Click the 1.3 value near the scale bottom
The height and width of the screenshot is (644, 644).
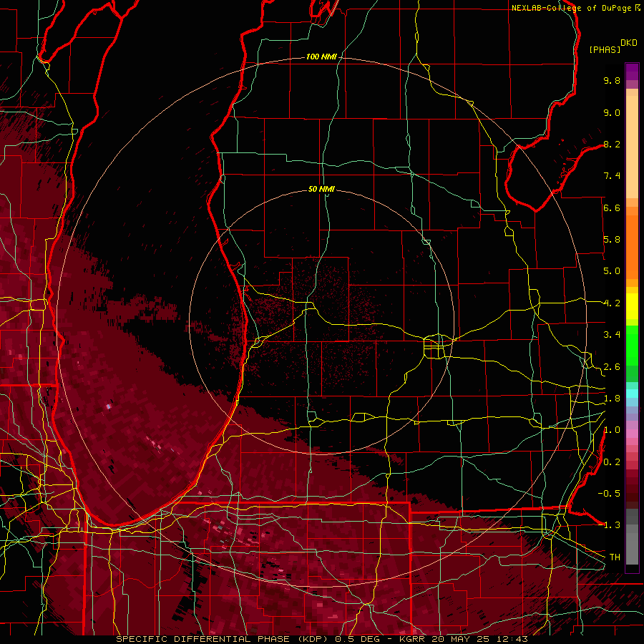[612, 525]
